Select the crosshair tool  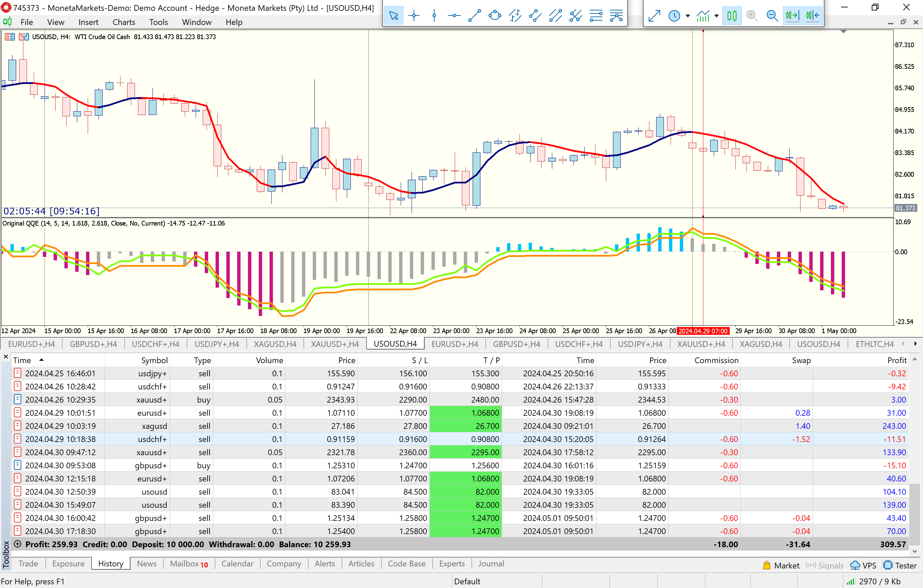(414, 16)
